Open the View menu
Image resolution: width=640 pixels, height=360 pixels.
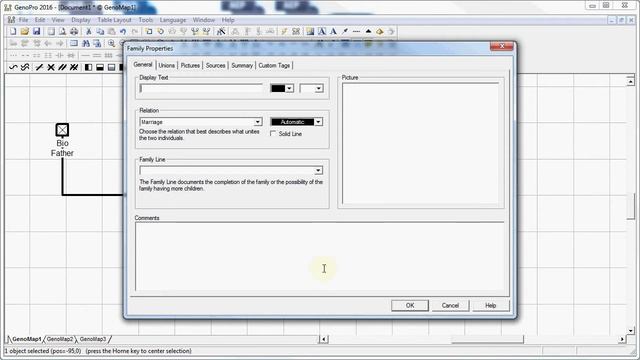(x=58, y=20)
